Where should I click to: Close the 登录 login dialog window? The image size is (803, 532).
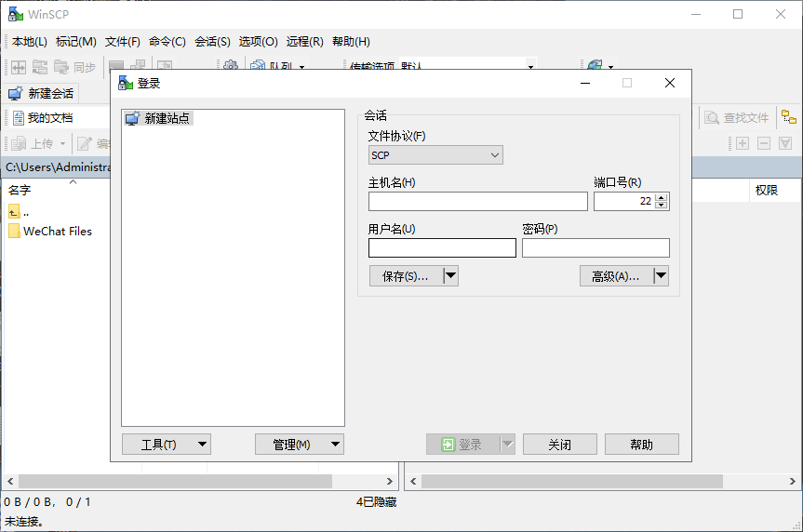669,83
